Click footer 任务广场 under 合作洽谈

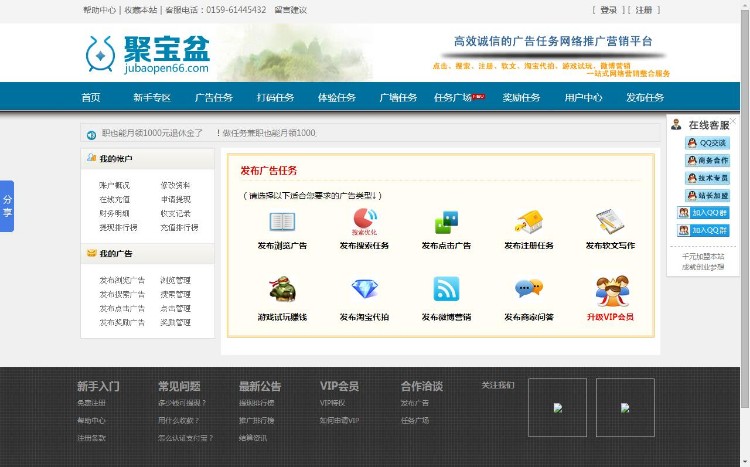click(415, 421)
